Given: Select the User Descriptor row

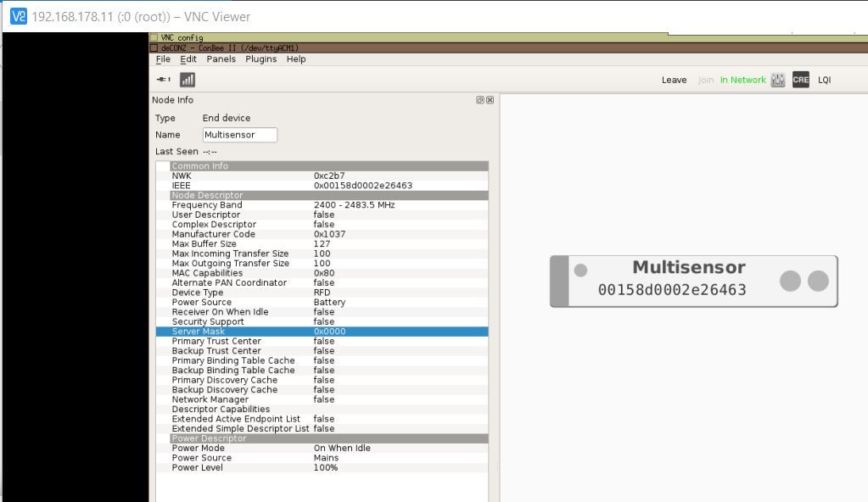Looking at the screenshot, I should (322, 215).
